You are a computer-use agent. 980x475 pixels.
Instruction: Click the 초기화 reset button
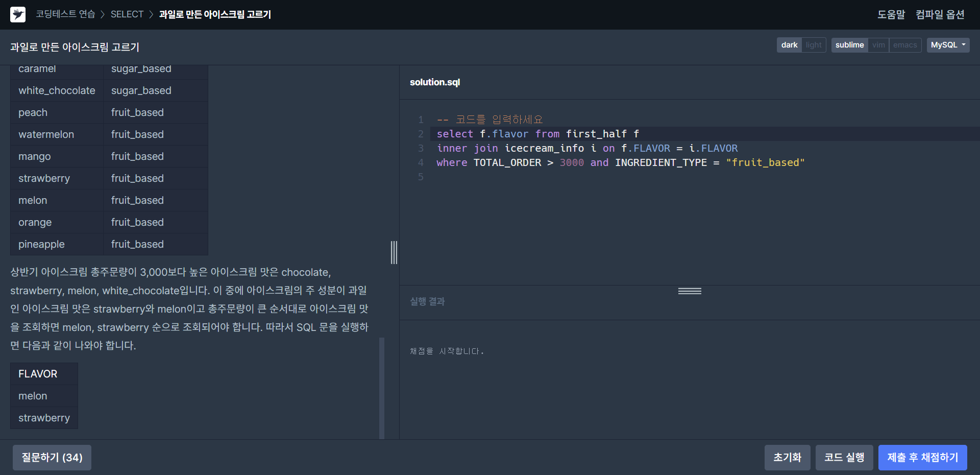tap(787, 458)
